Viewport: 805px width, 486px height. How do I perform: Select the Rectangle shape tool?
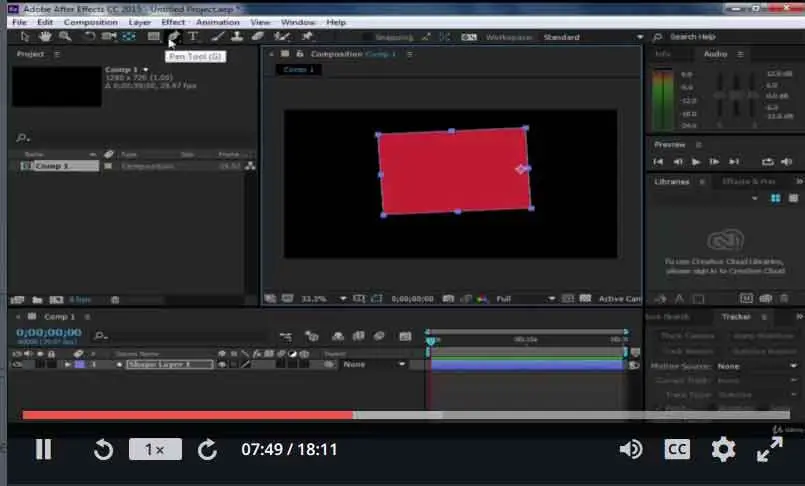point(154,36)
